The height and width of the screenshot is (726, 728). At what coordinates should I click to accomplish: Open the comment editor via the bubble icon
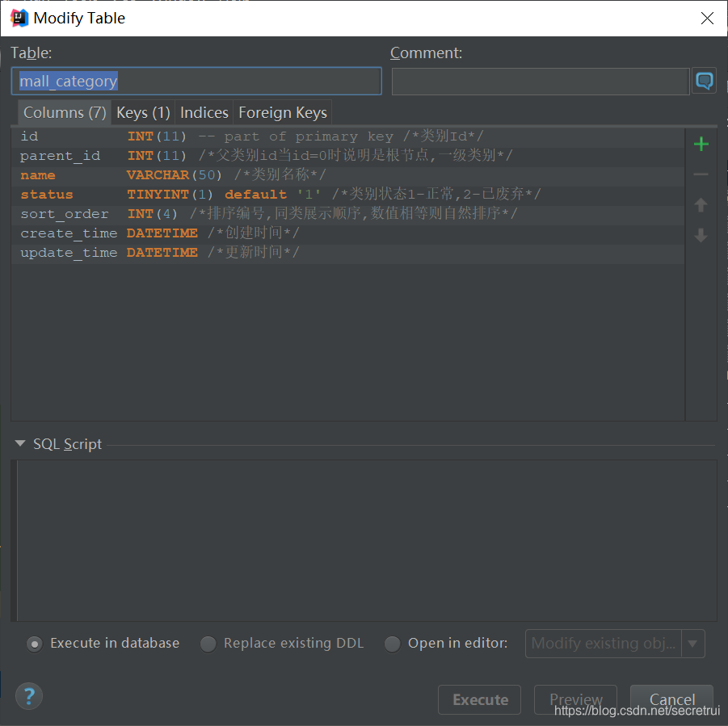(704, 80)
